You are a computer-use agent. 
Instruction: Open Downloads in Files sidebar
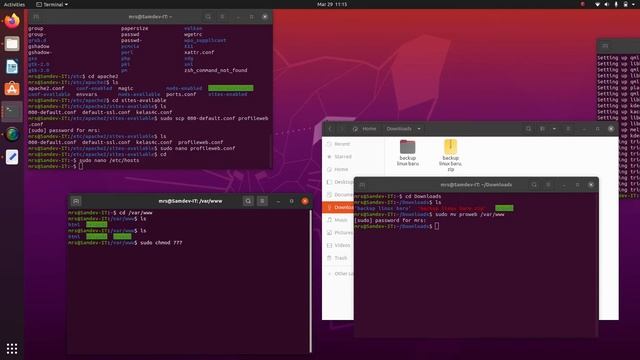(339, 207)
